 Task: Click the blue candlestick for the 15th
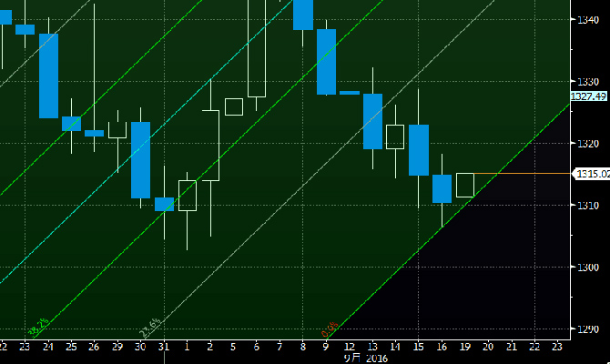[418, 149]
